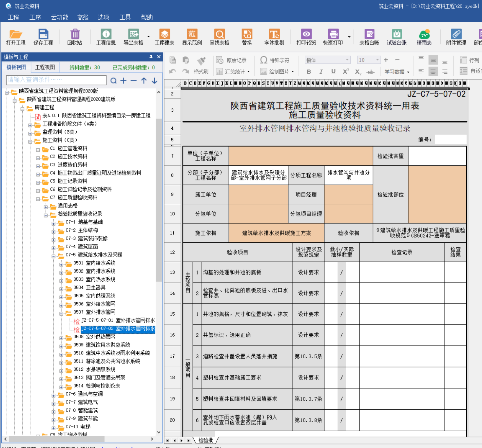482x448 pixels.
Task: Open 查找表格 search tool
Action: [x=219, y=37]
